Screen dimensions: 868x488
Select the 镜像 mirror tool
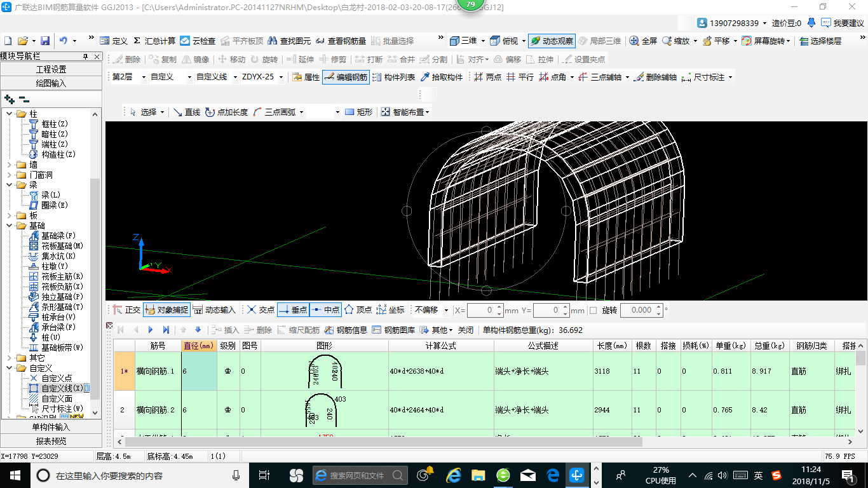196,59
